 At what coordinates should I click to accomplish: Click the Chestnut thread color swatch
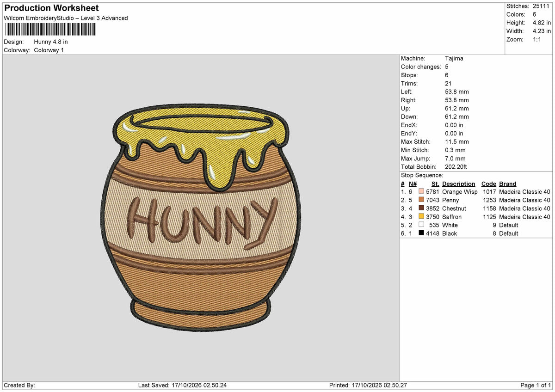click(421, 208)
